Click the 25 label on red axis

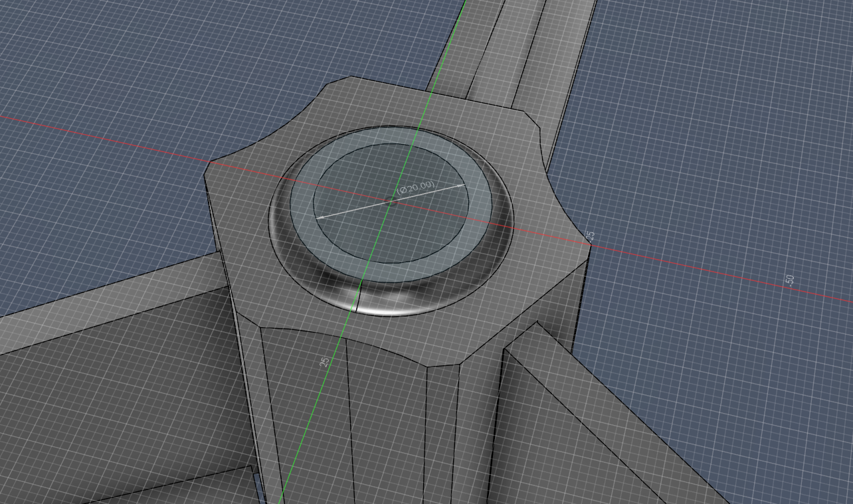[590, 235]
